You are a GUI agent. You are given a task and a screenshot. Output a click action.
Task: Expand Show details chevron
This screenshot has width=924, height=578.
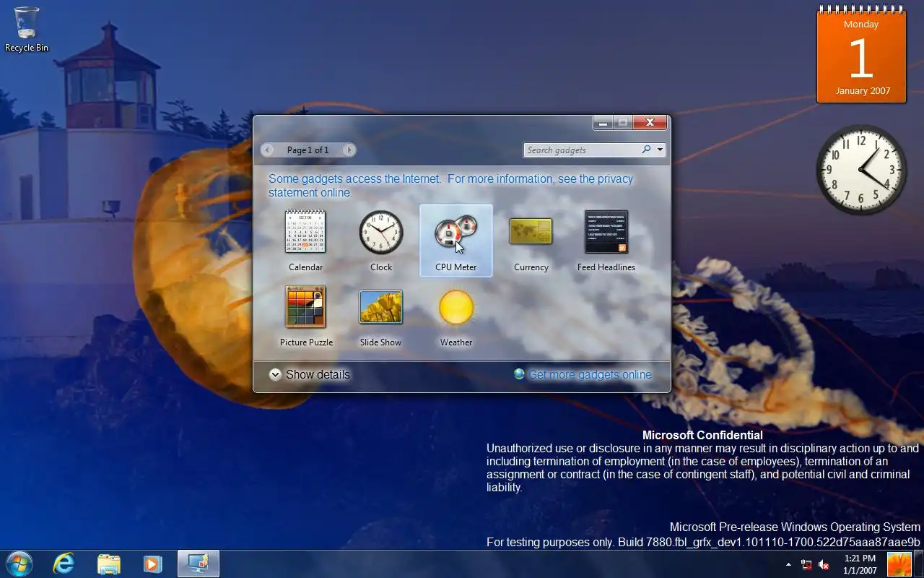point(275,374)
